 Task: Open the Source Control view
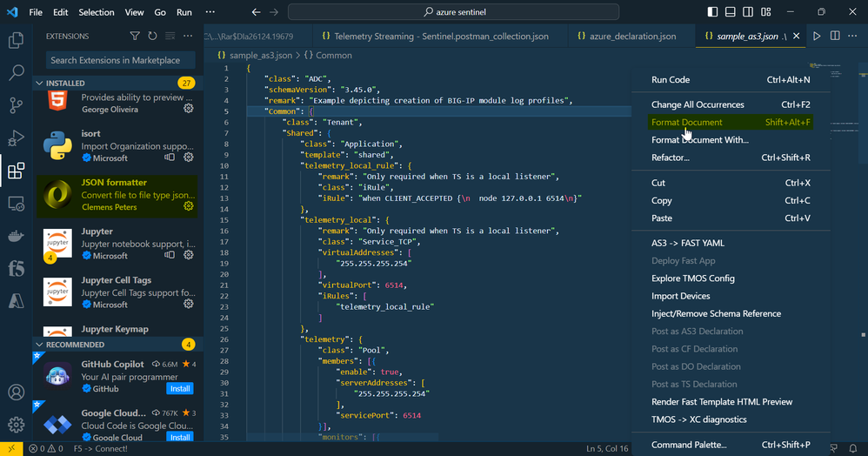pyautogui.click(x=16, y=105)
